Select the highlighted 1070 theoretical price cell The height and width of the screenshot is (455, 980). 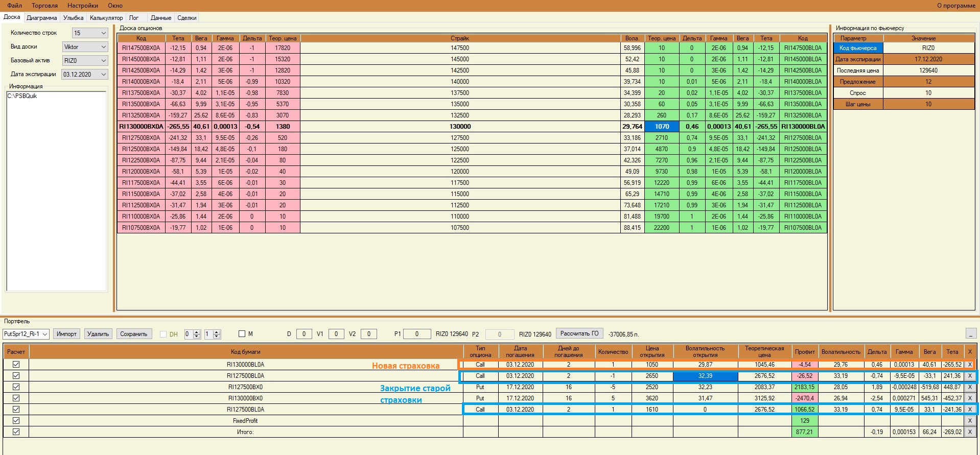tap(662, 127)
